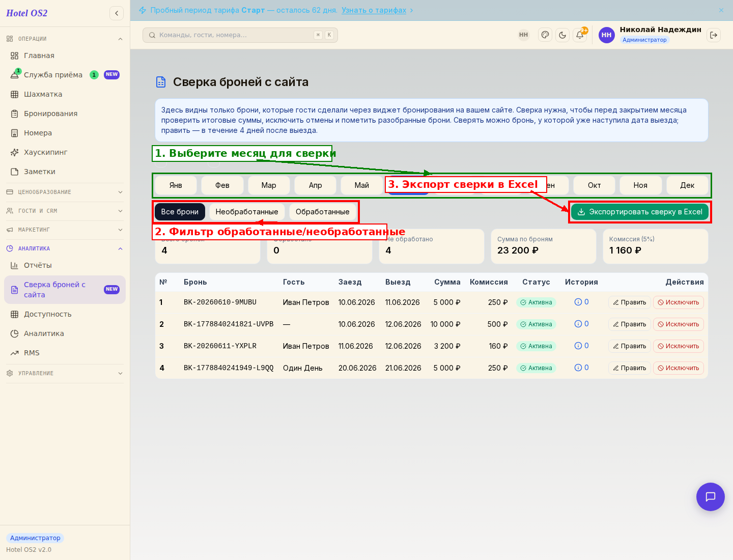Select the Окт month tab
The width and height of the screenshot is (733, 560).
click(x=594, y=185)
